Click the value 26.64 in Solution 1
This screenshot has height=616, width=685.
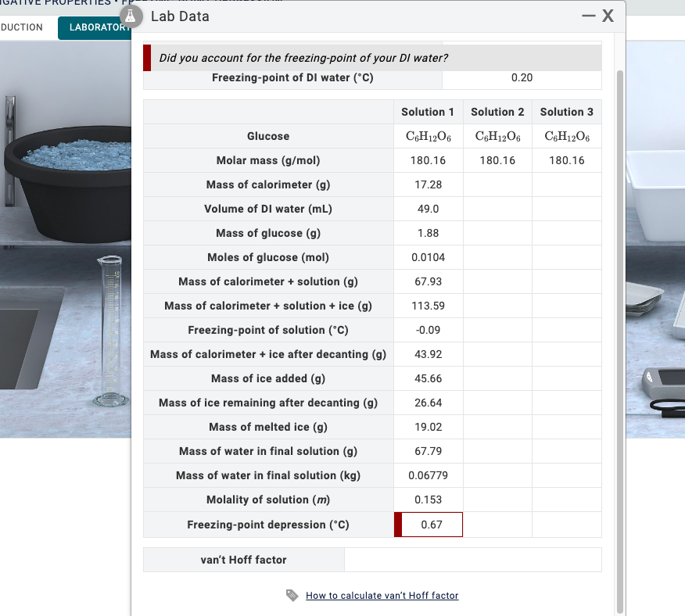(429, 403)
